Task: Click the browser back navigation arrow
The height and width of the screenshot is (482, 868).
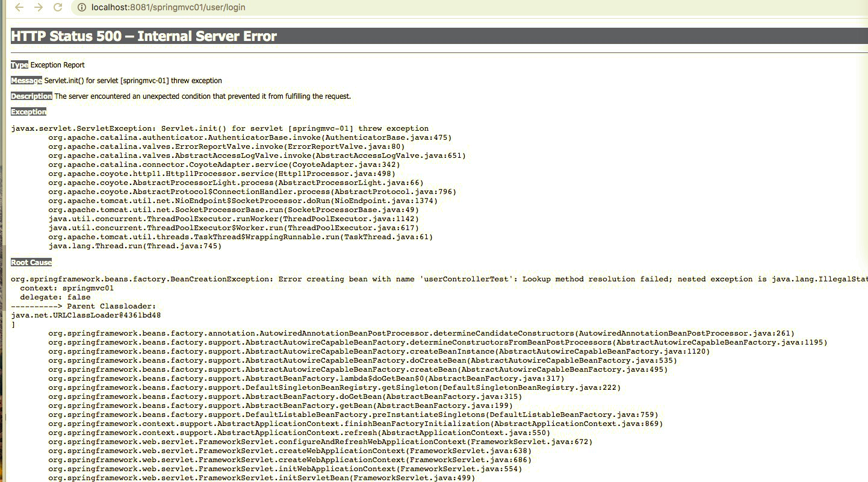Action: pyautogui.click(x=18, y=7)
